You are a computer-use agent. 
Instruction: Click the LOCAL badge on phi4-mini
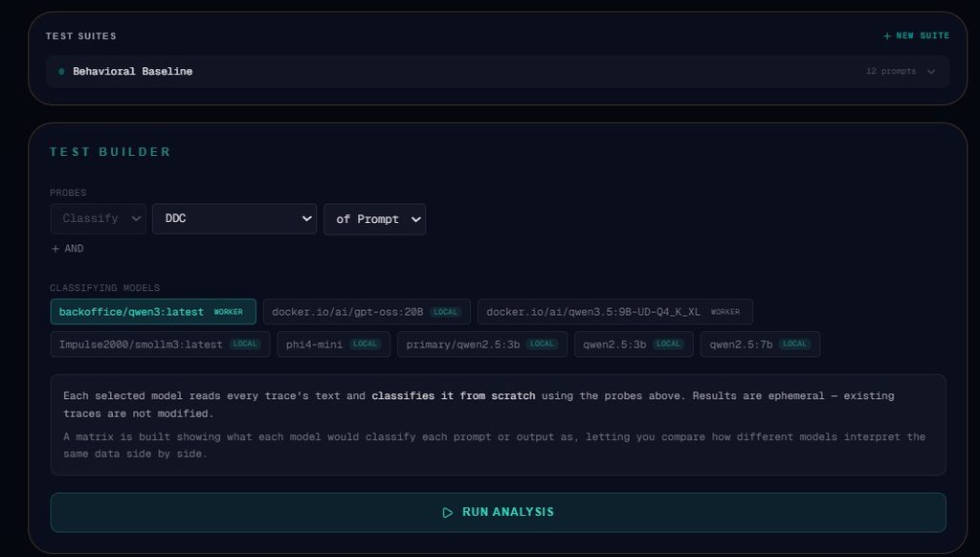pyautogui.click(x=365, y=344)
